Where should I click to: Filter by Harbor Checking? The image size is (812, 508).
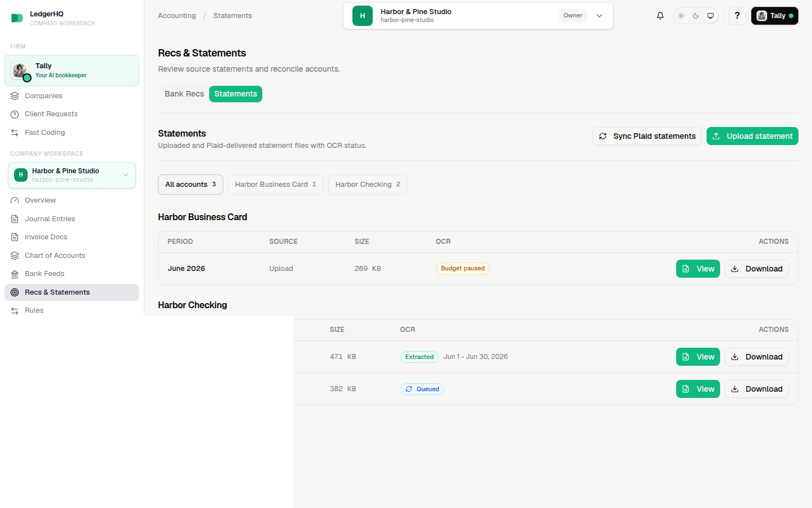click(368, 185)
